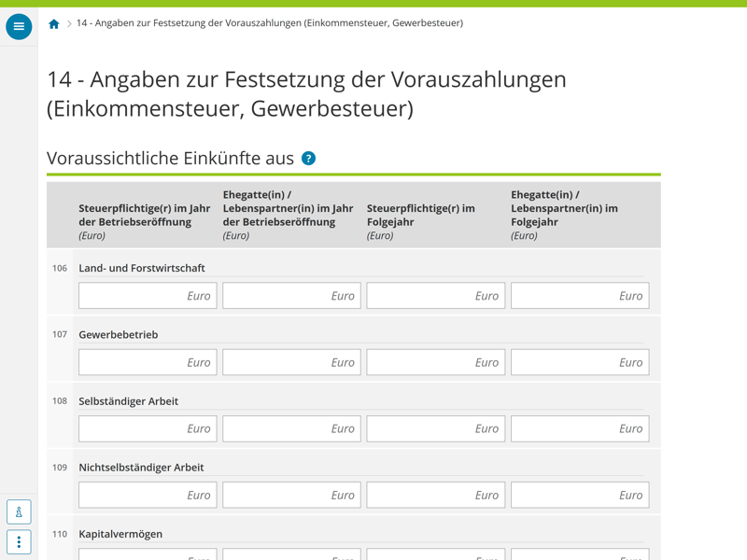Select Nichtselbständiger Arbeit Steuerpflichtige(r) Betriebseröffnung field
Screen dimensions: 747x560
tap(148, 495)
